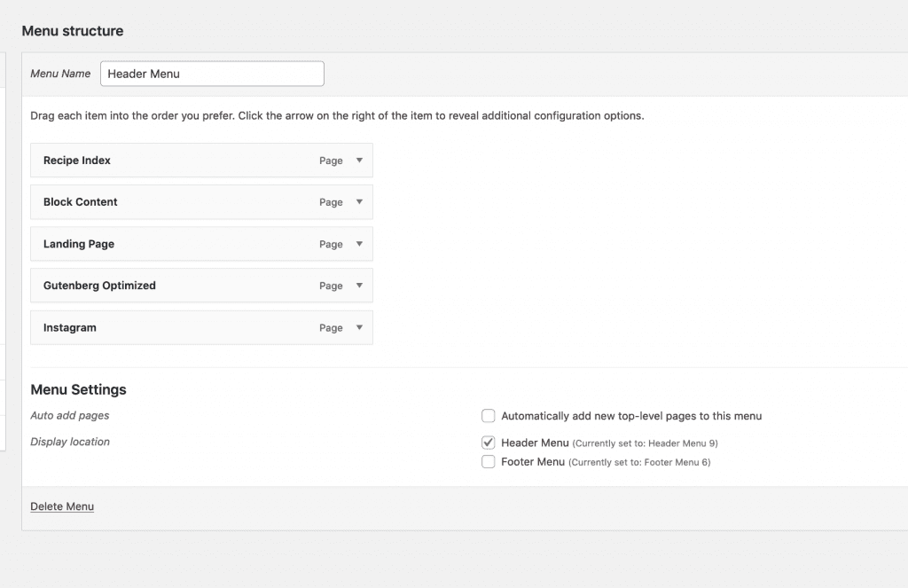The height and width of the screenshot is (588, 908).
Task: Enable automatically add new top-level pages
Action: click(x=488, y=415)
